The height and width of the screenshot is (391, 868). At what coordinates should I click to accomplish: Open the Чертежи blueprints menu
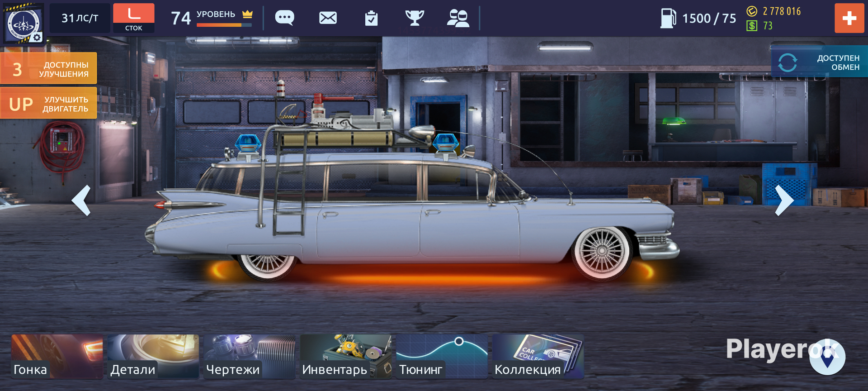click(x=250, y=356)
